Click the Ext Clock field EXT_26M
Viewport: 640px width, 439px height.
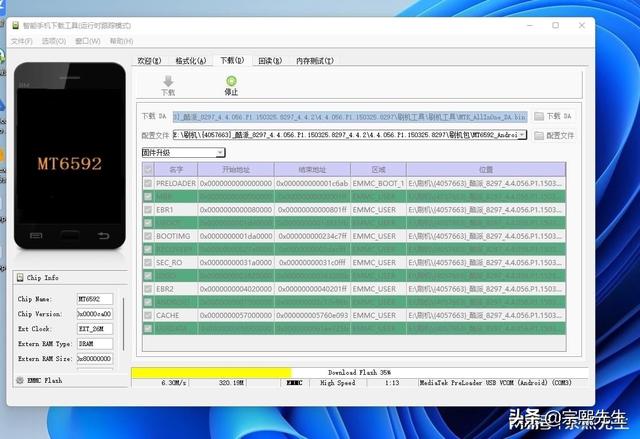[95, 329]
